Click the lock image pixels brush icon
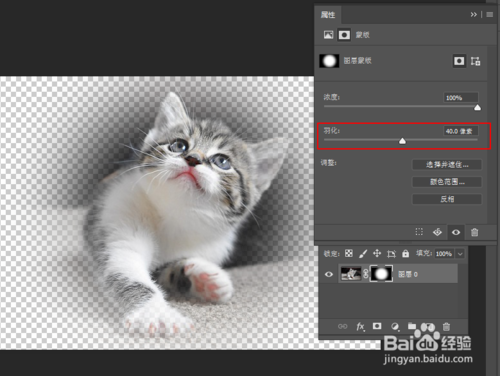Screen dimensions: 500x376 pyautogui.click(x=363, y=254)
